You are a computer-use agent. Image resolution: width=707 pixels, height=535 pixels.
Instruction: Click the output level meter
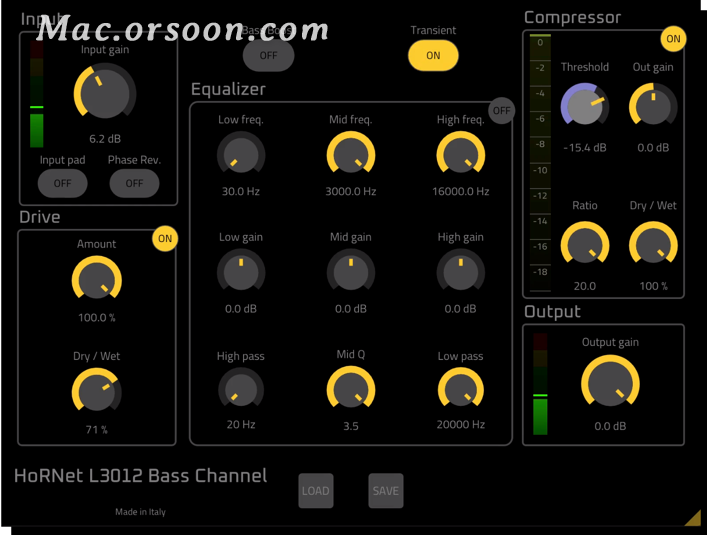pyautogui.click(x=540, y=384)
